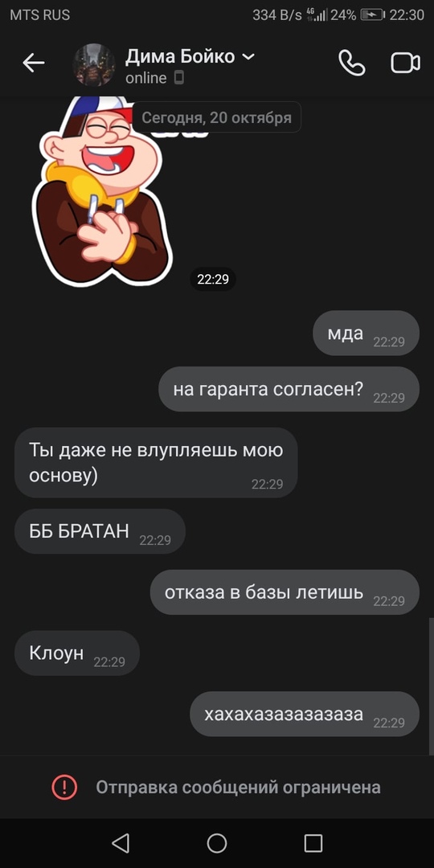Image resolution: width=434 pixels, height=868 pixels.
Task: Tap the message «хахахазазазазаза»
Action: click(x=305, y=714)
